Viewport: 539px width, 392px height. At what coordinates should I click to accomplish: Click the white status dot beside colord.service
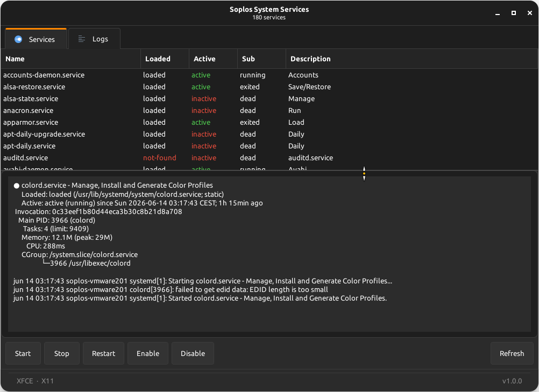click(17, 186)
